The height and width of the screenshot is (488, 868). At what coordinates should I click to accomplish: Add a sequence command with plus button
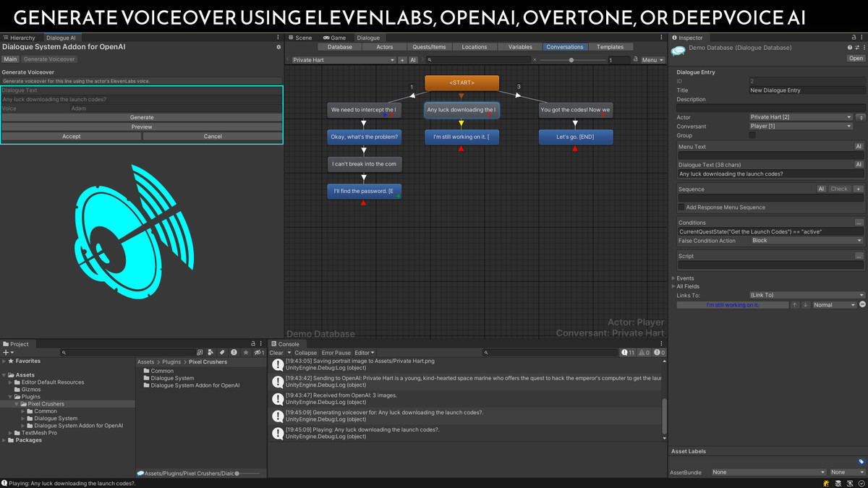[x=858, y=189]
